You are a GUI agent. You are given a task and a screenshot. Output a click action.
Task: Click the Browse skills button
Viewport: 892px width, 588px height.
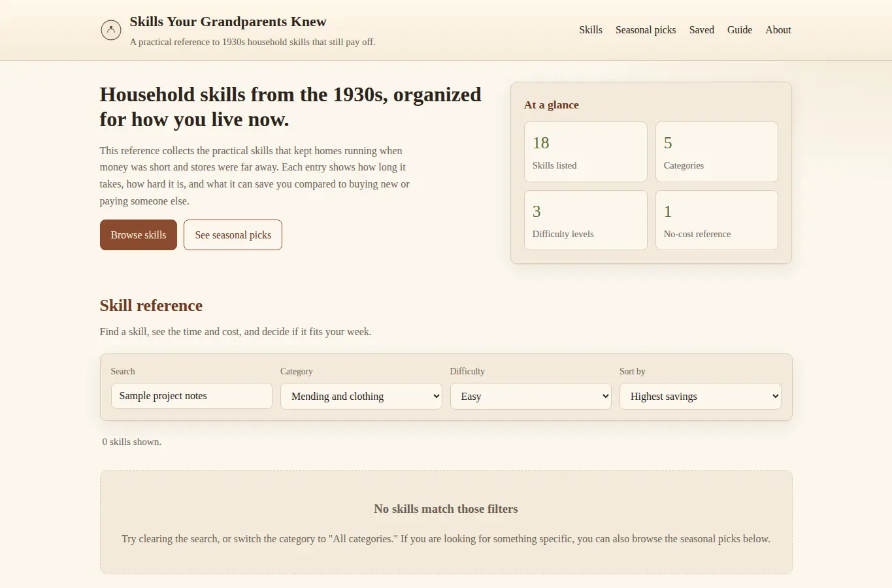pos(139,235)
